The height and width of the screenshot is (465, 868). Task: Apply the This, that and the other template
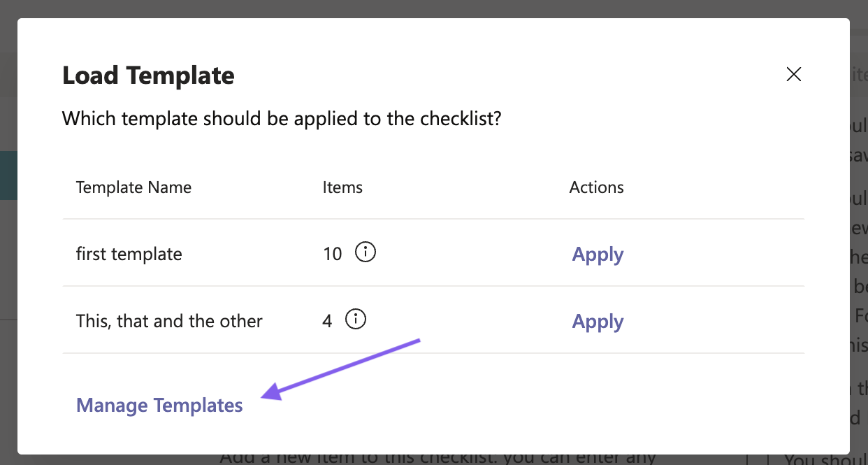click(598, 321)
